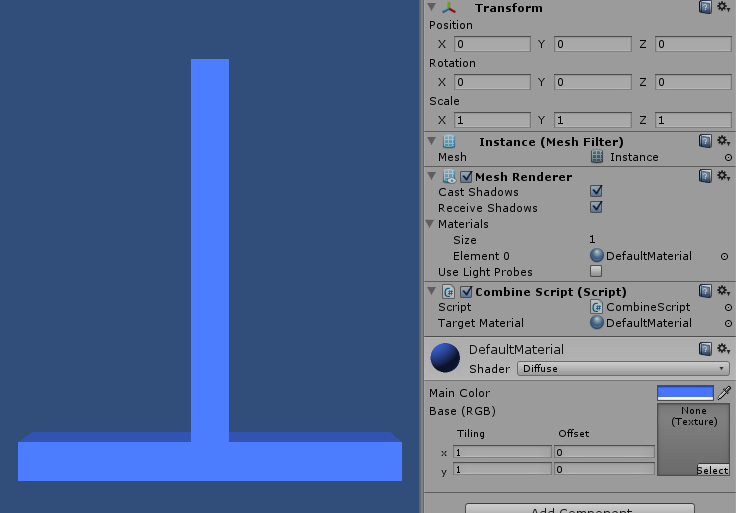Screen dimensions: 736x513
Task: Collapse the Transform component foldout arrow
Action: coord(431,7)
